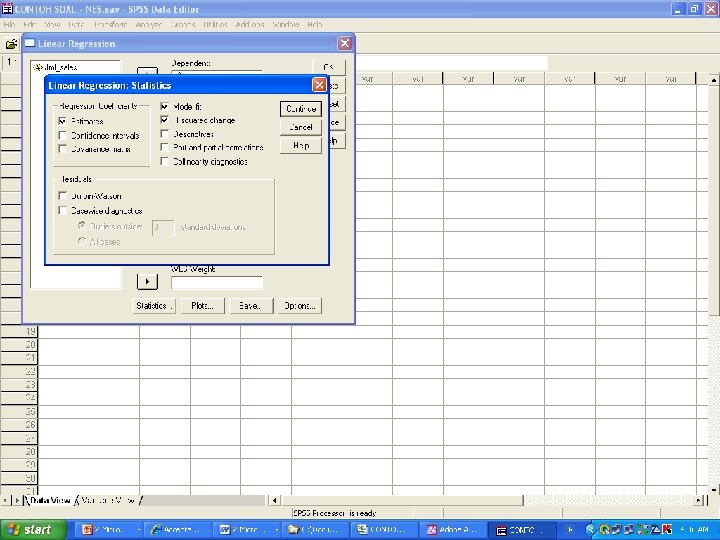Enable Descriptives checkbox
This screenshot has width=720, height=540.
coord(164,134)
